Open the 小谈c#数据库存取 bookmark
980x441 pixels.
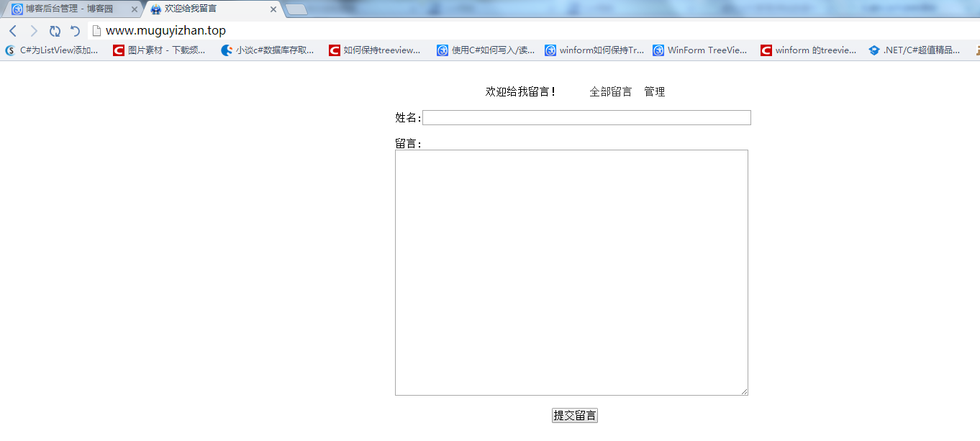(x=267, y=50)
